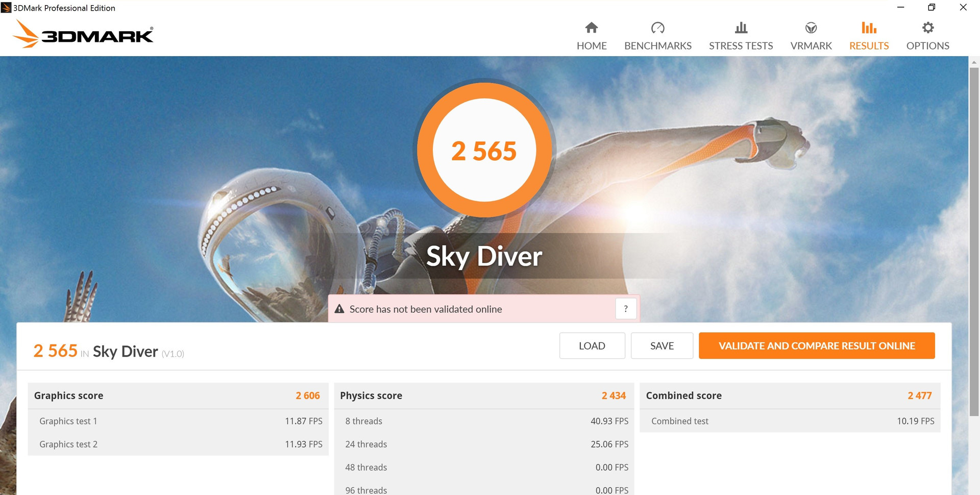Click the 40.93 FPS value
The width and height of the screenshot is (980, 495).
609,421
